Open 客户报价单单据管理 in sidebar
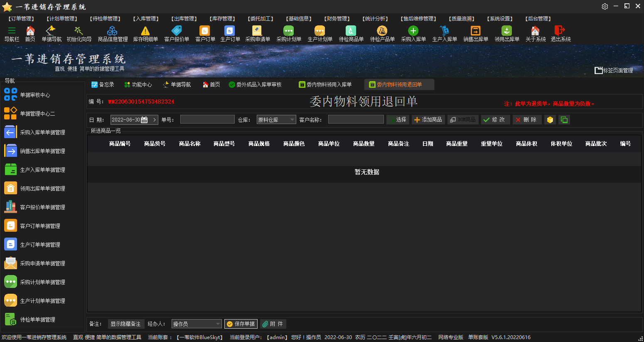 [x=34, y=207]
